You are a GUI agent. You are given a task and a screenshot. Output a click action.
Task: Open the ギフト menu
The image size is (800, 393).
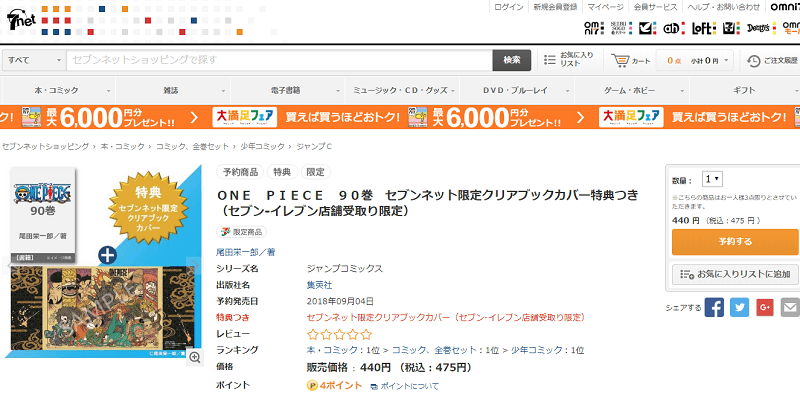pos(745,90)
